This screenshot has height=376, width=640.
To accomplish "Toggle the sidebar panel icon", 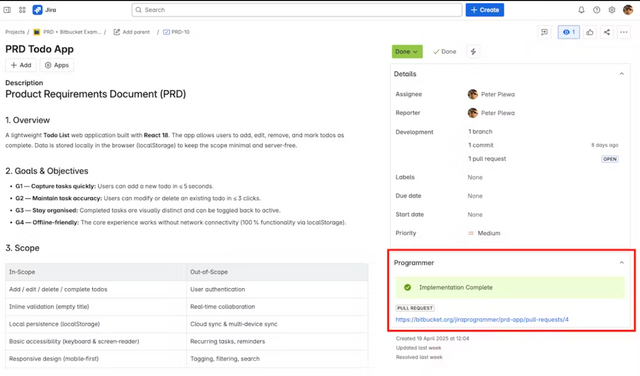I will click(x=7, y=10).
